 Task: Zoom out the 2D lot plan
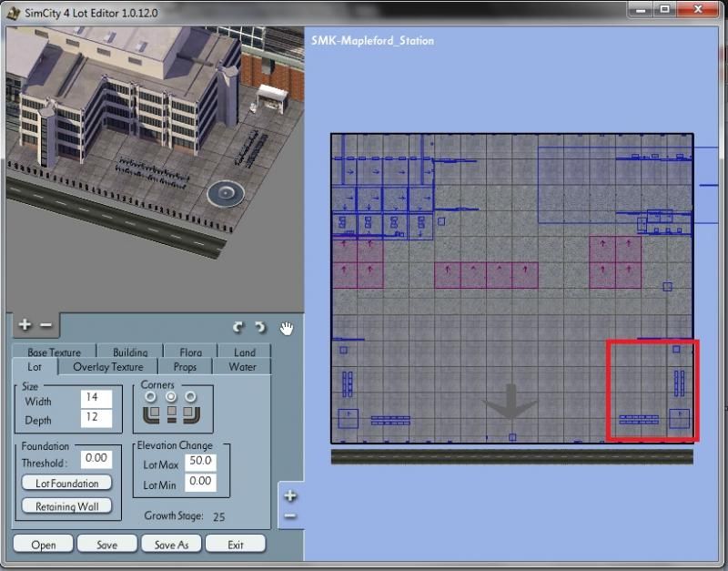(x=290, y=516)
